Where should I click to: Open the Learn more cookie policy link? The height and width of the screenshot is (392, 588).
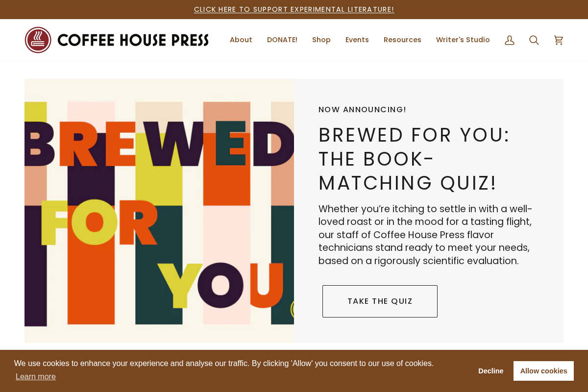tap(35, 376)
